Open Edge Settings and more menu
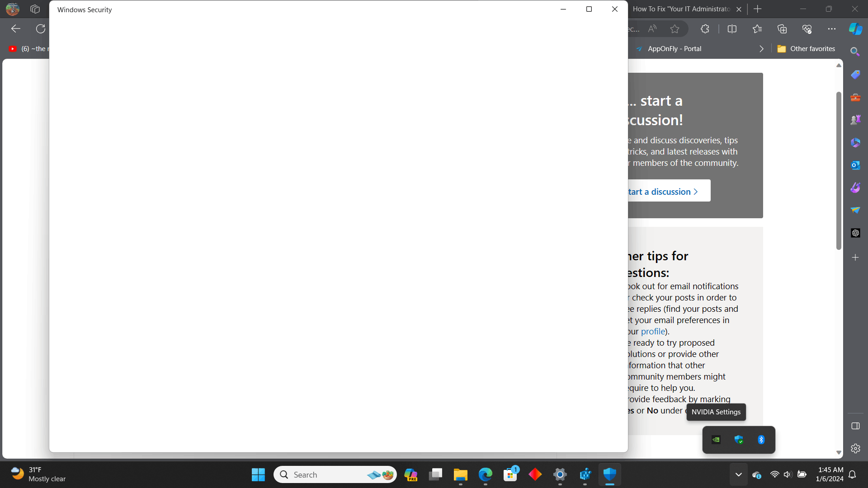 pyautogui.click(x=832, y=29)
